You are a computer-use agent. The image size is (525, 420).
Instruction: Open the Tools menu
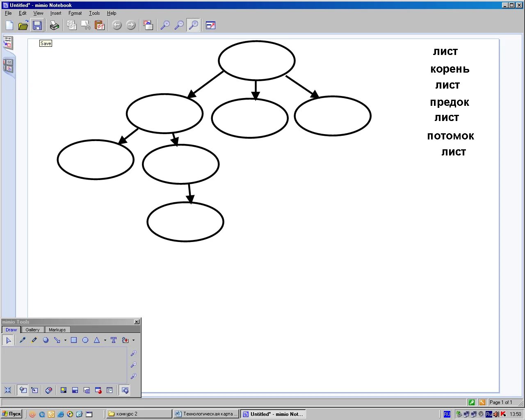click(94, 13)
